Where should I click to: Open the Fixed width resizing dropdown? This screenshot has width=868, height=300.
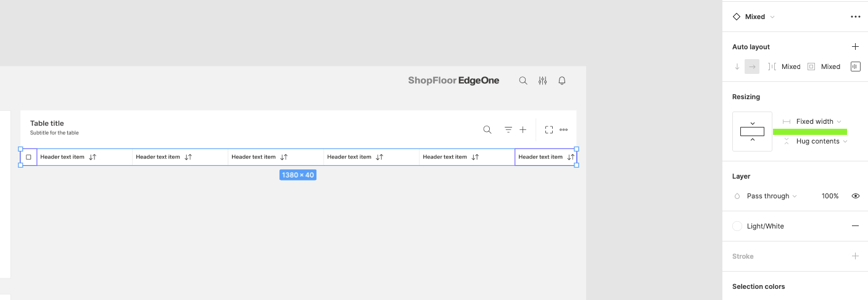[x=818, y=121]
